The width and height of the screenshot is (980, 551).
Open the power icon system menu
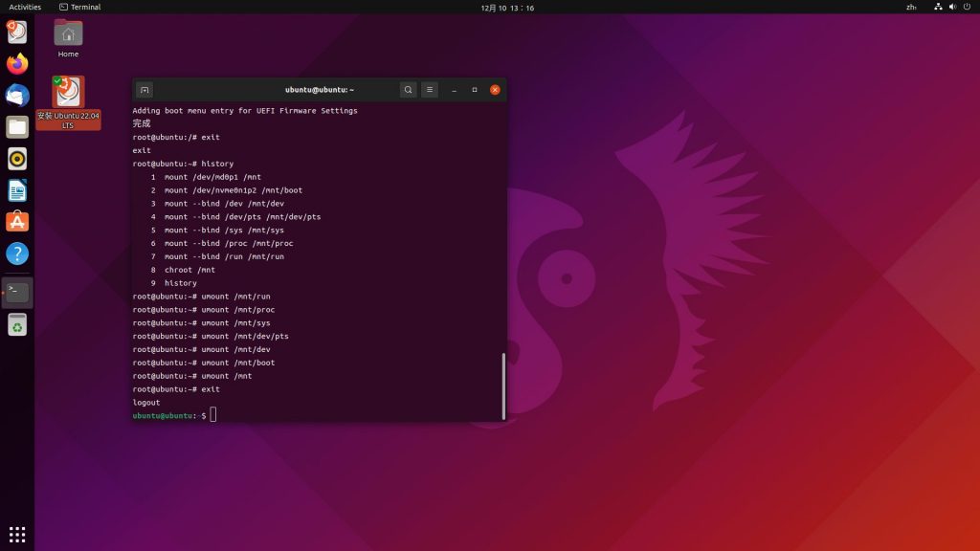tap(967, 7)
